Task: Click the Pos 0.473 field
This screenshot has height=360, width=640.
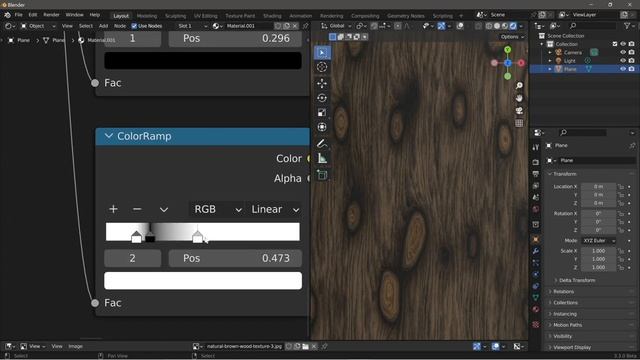Action: pyautogui.click(x=236, y=258)
